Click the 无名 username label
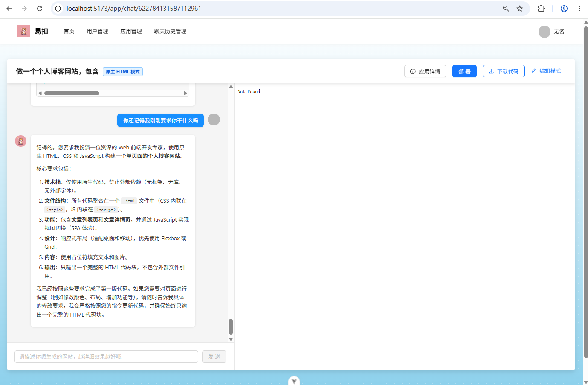This screenshot has width=588, height=385. point(559,32)
